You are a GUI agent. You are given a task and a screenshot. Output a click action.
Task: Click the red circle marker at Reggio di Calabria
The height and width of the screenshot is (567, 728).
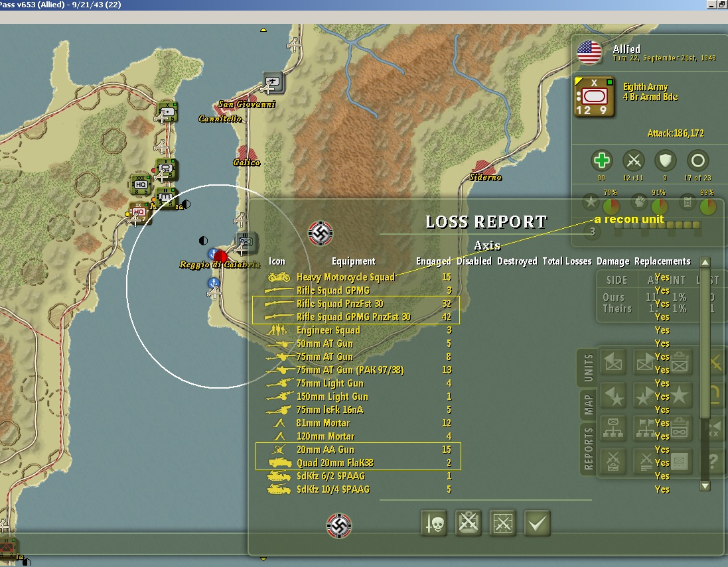(x=220, y=257)
